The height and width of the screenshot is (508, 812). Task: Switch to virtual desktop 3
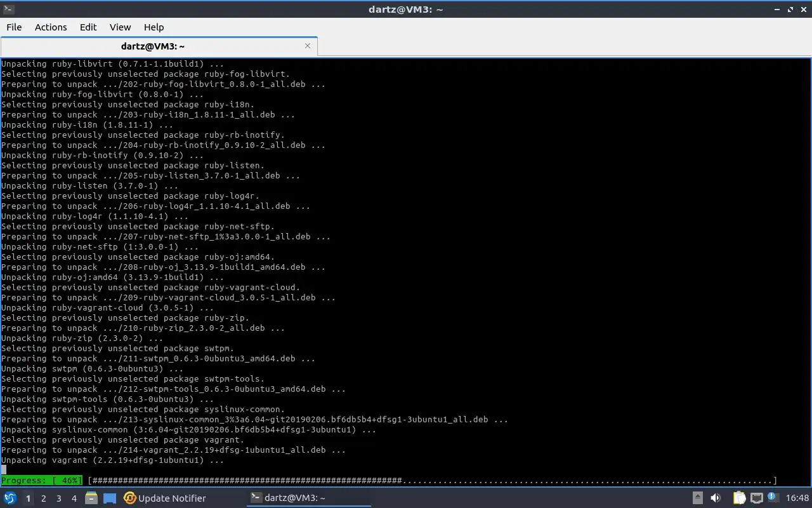pos(59,498)
